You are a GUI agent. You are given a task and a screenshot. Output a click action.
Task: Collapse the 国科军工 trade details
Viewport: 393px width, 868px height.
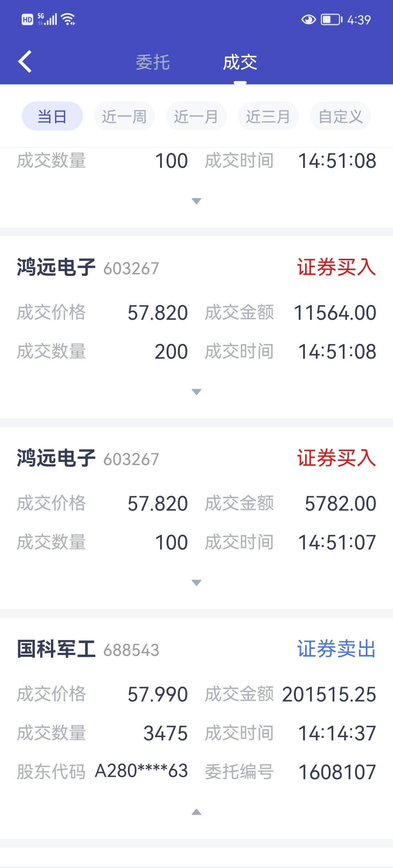click(196, 812)
